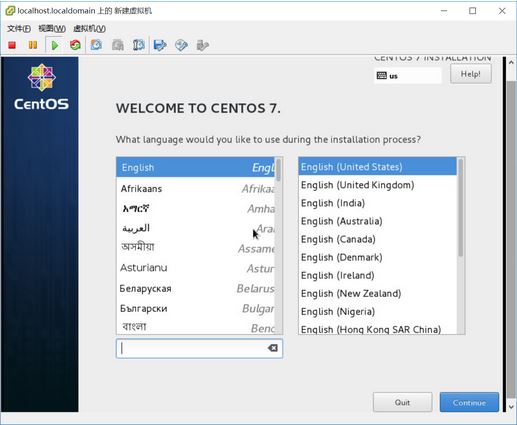
Task: Select English (Ireland) locale
Action: [378, 275]
